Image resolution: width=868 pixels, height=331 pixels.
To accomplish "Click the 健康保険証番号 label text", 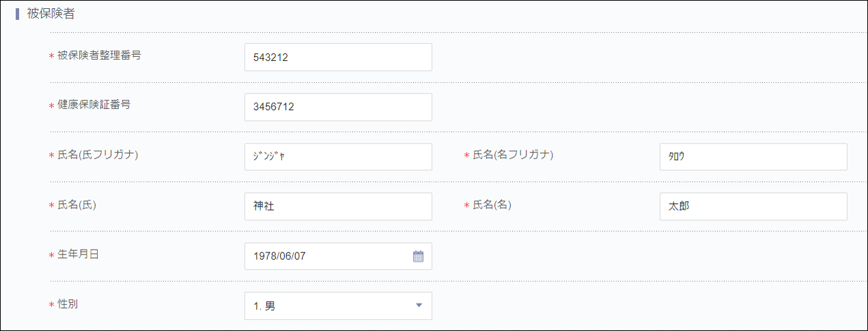I will coord(94,105).
